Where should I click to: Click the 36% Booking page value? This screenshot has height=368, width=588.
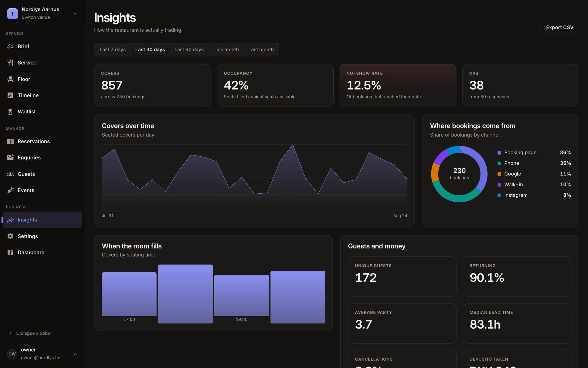point(565,152)
